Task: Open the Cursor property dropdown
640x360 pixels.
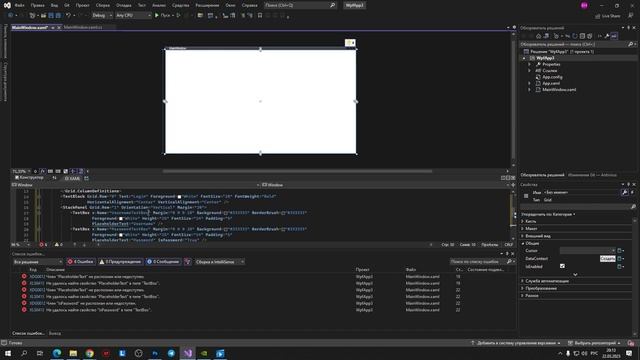Action: 587,251
